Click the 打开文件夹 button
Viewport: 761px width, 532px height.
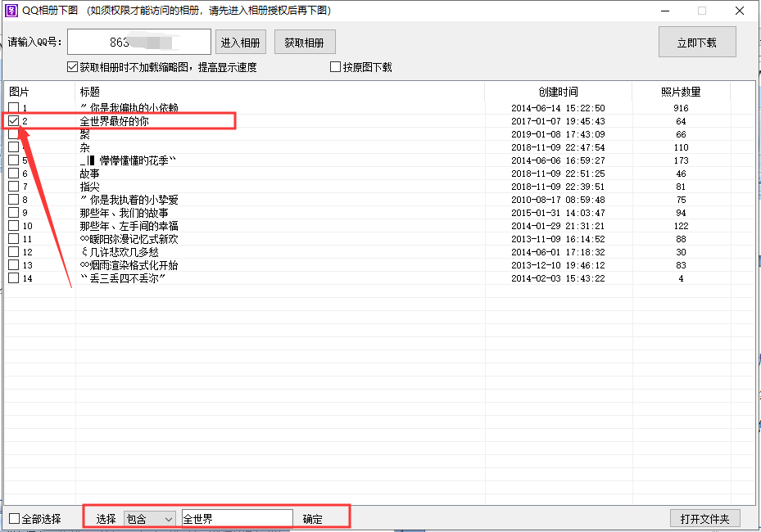(x=705, y=518)
